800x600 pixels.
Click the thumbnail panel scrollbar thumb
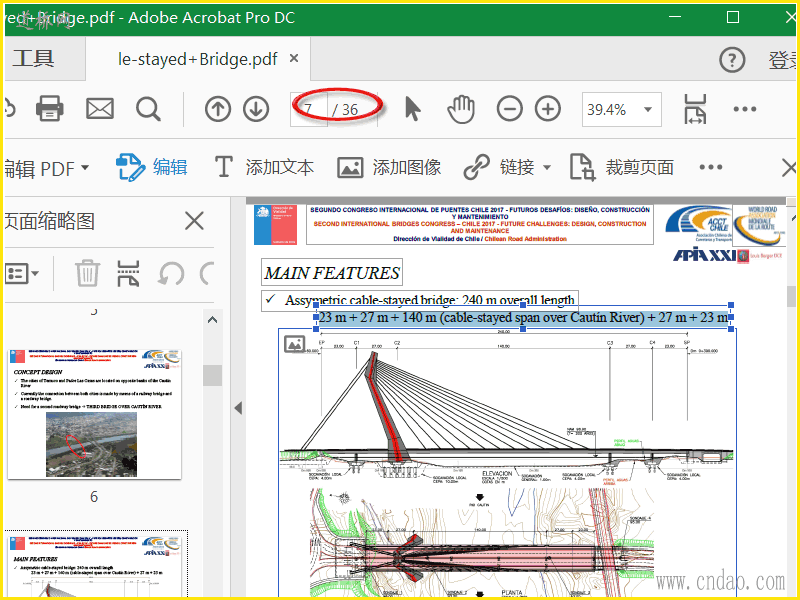[212, 376]
